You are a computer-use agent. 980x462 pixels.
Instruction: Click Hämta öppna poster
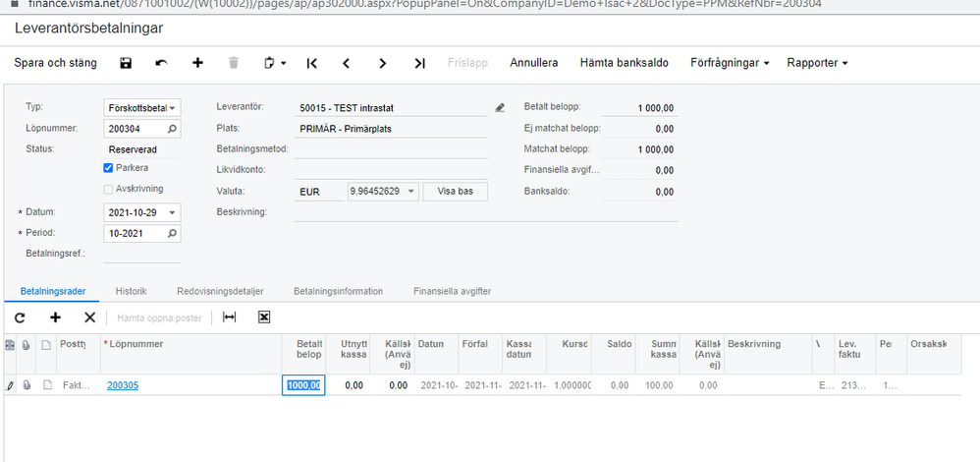point(159,318)
